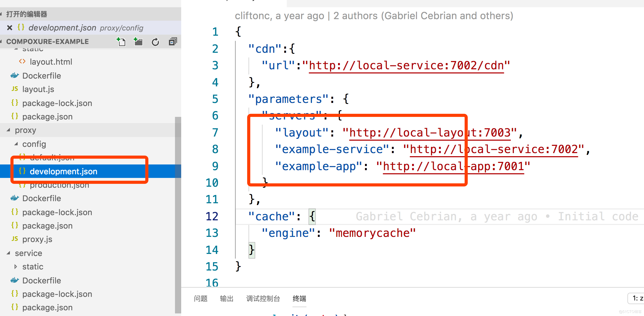Open layout.html file
The image size is (644, 316).
51,62
